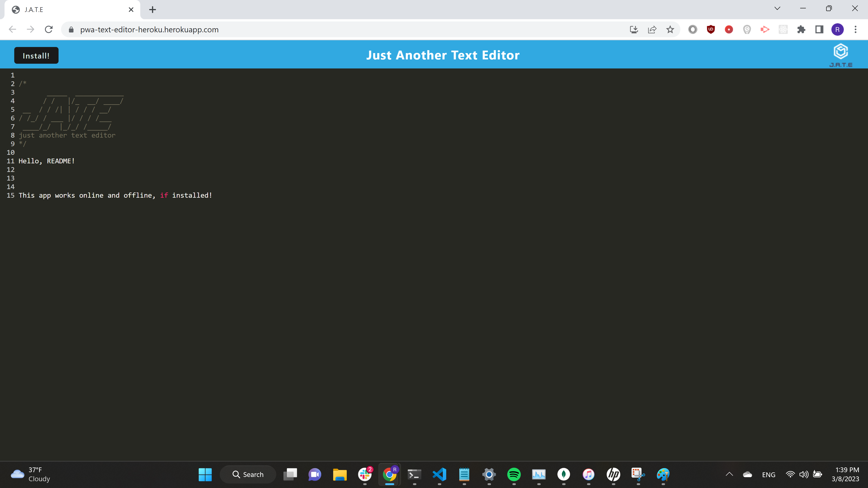Toggle the language indicator ENG in system tray

769,474
